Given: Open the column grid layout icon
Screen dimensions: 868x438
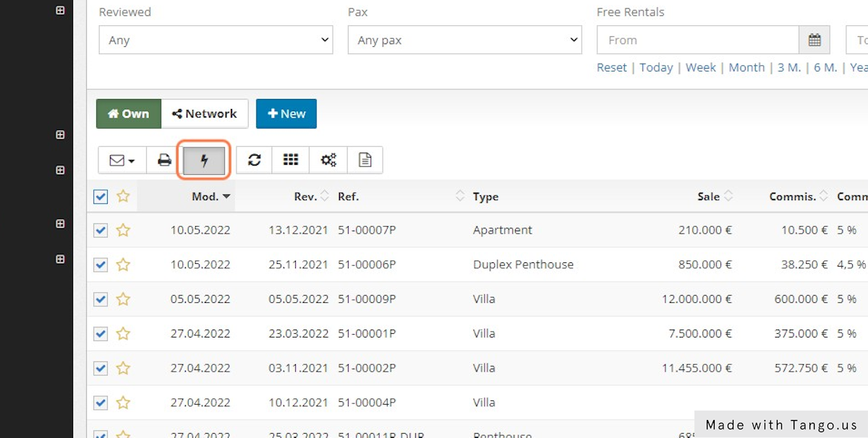Looking at the screenshot, I should 291,160.
